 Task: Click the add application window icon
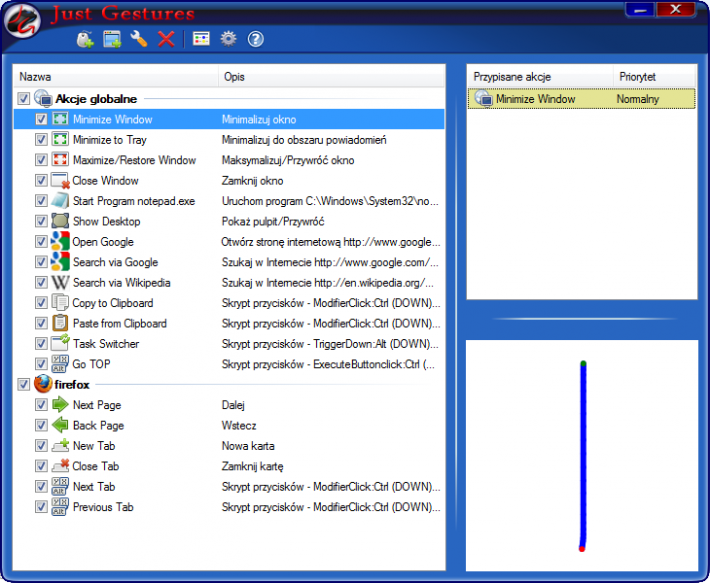coord(112,39)
